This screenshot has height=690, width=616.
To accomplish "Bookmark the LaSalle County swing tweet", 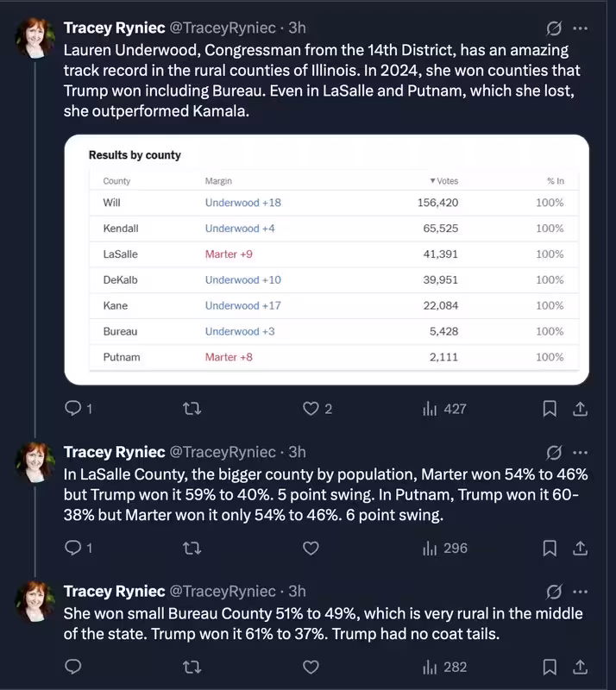I will 550,548.
